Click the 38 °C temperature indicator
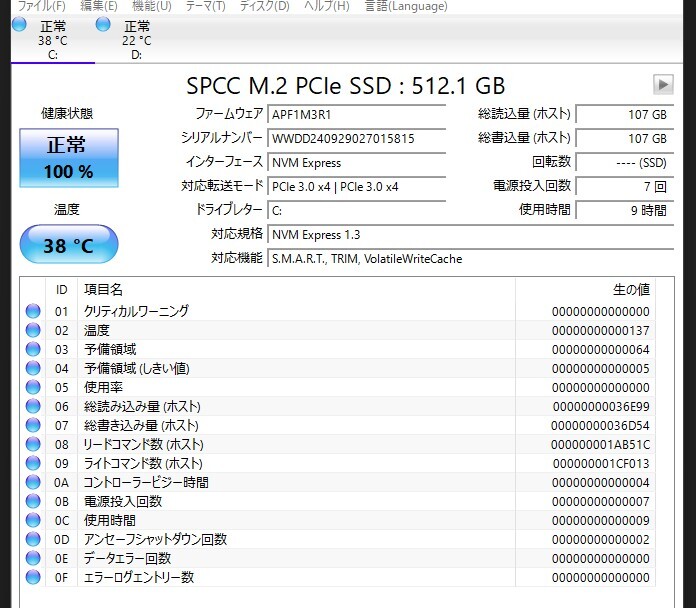 [x=69, y=245]
